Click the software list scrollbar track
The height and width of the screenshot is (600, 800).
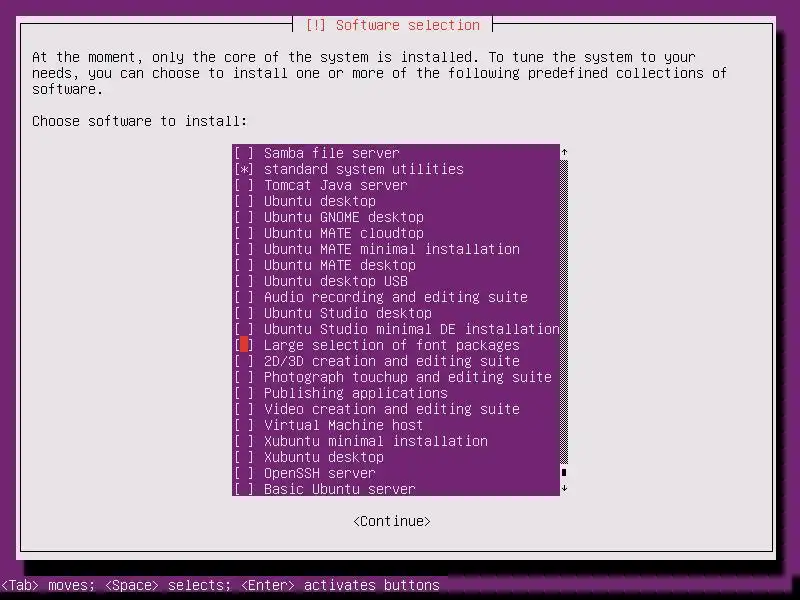tap(564, 312)
